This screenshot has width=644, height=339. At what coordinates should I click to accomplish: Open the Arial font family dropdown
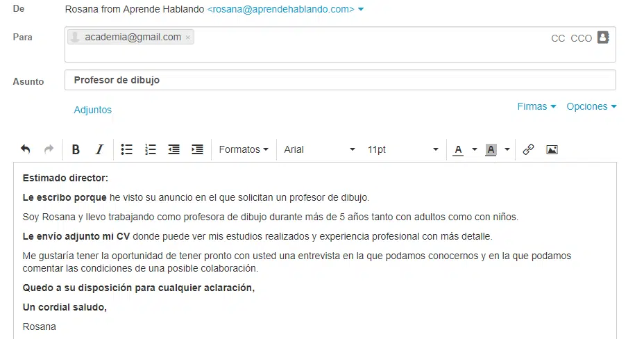pyautogui.click(x=319, y=149)
